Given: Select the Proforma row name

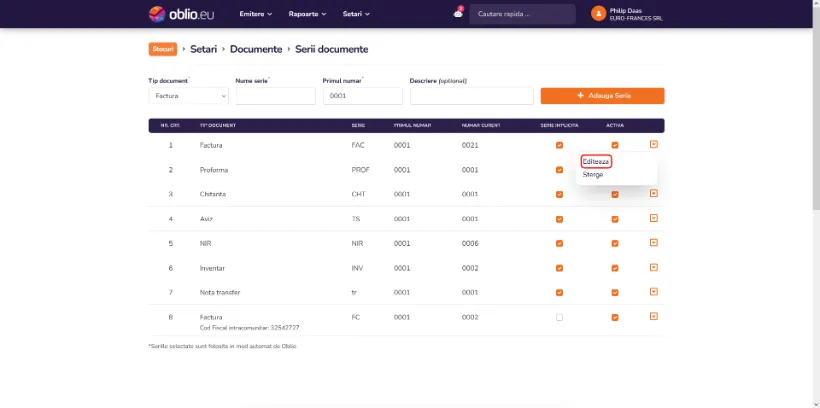Looking at the screenshot, I should [x=214, y=170].
